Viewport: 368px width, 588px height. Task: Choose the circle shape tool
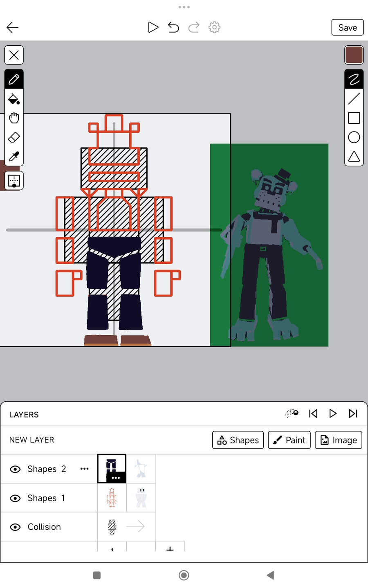click(x=354, y=137)
